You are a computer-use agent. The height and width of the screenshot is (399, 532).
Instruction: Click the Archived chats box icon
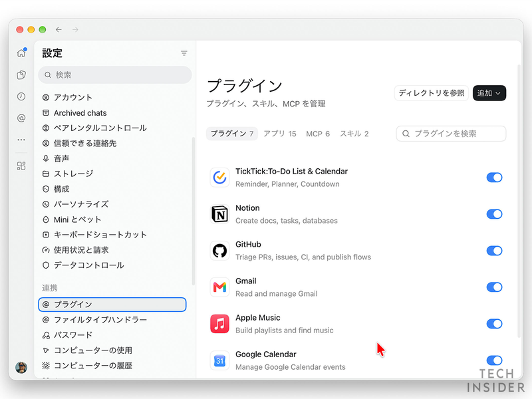pos(46,113)
